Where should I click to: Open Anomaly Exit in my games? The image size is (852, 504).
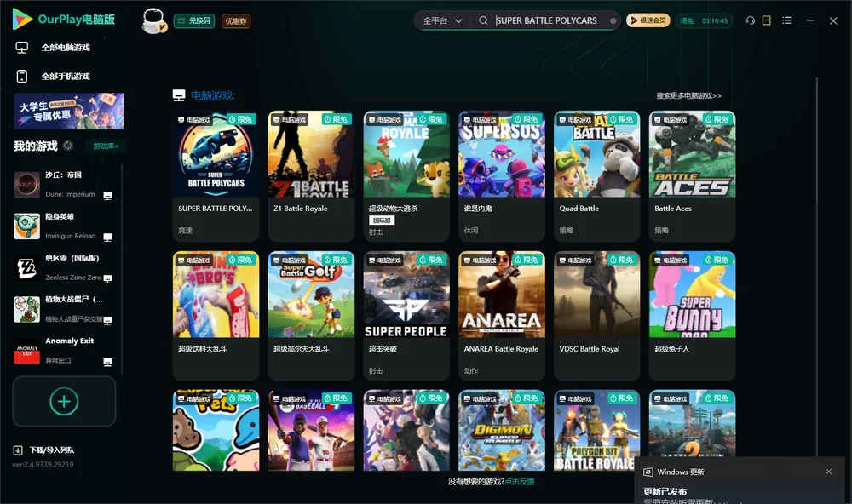pos(62,351)
